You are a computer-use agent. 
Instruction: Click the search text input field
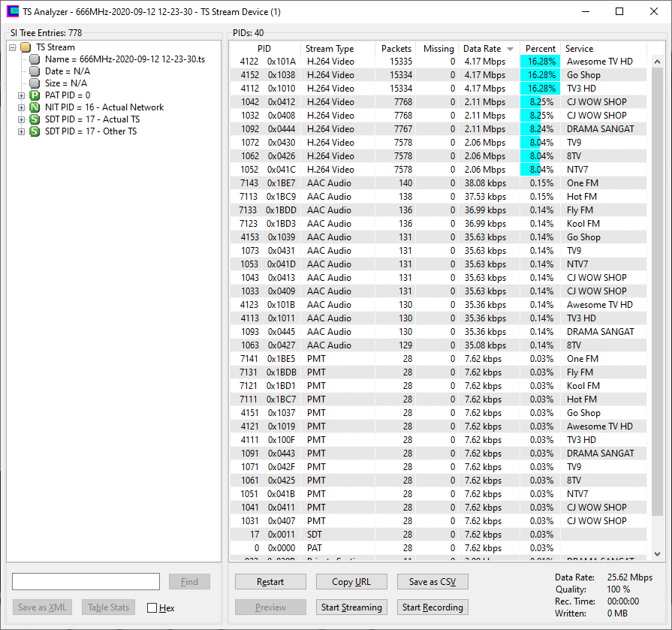click(86, 582)
